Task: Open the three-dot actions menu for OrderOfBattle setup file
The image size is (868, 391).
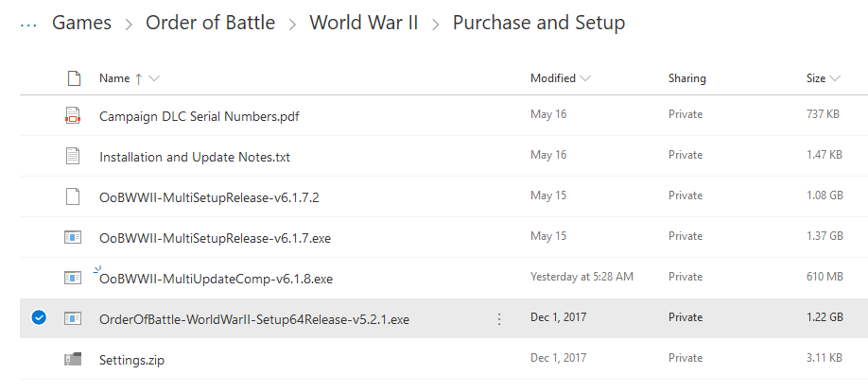Action: coord(499,319)
